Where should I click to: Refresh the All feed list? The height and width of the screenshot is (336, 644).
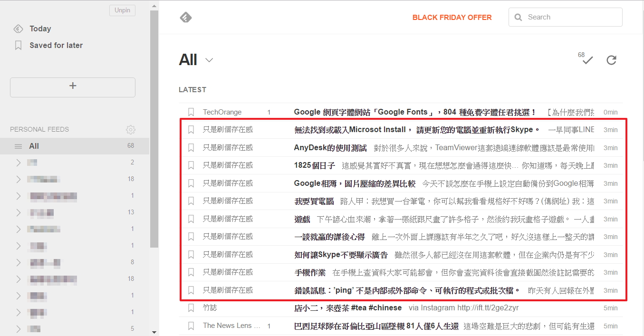611,60
